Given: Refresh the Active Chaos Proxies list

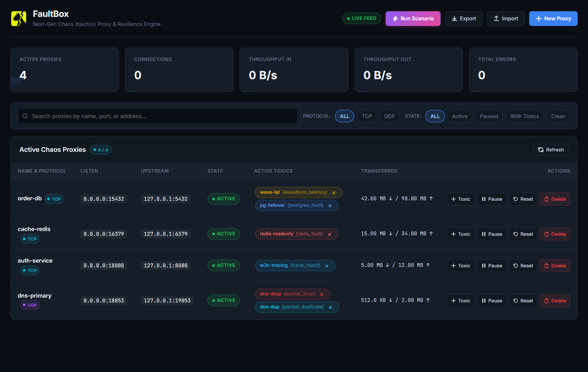Looking at the screenshot, I should click(551, 150).
